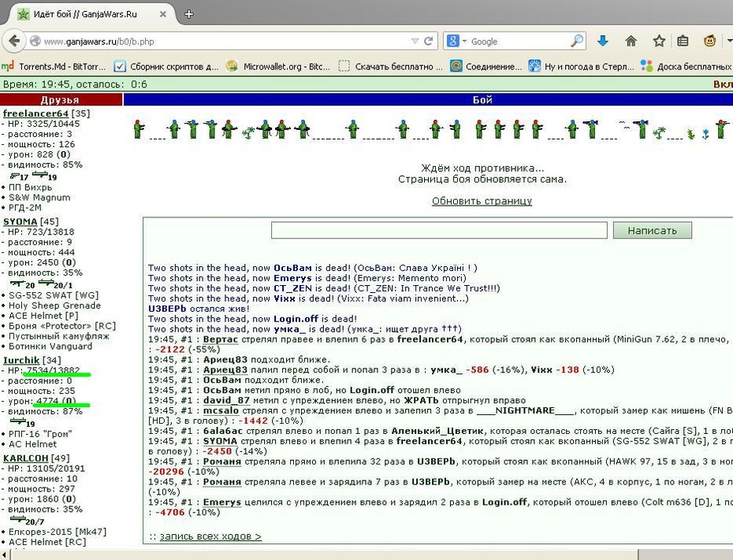Reload the page using the refresh icon
Viewport: 733px width, 560px height.
click(428, 41)
